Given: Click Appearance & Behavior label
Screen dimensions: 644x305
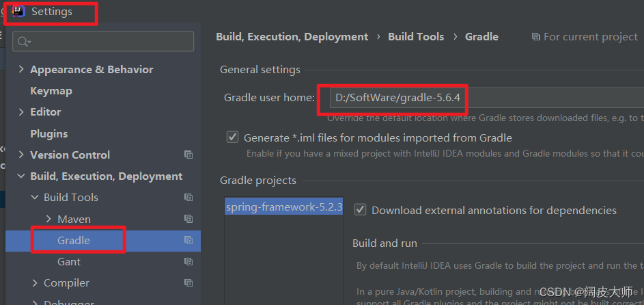Looking at the screenshot, I should [92, 70].
